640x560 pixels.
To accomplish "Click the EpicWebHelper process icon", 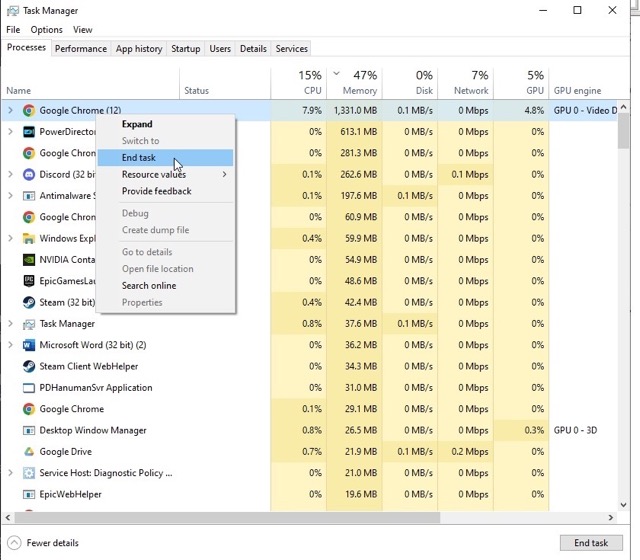I will 29,494.
